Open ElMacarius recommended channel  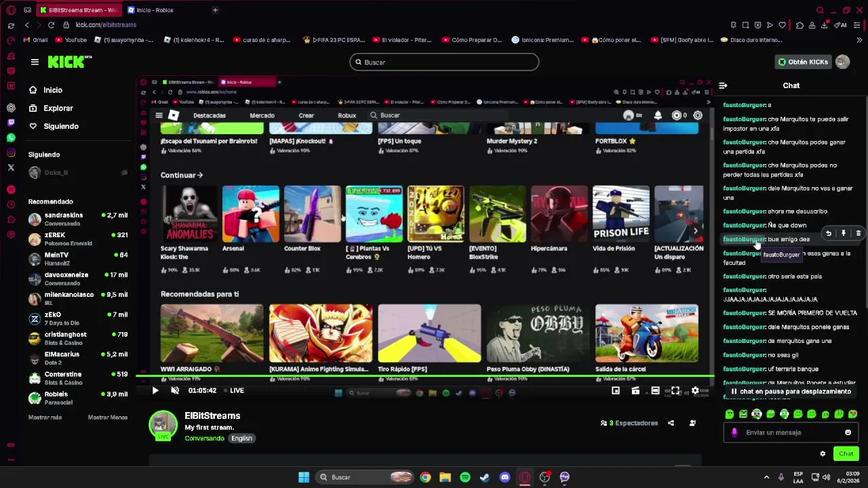78,358
